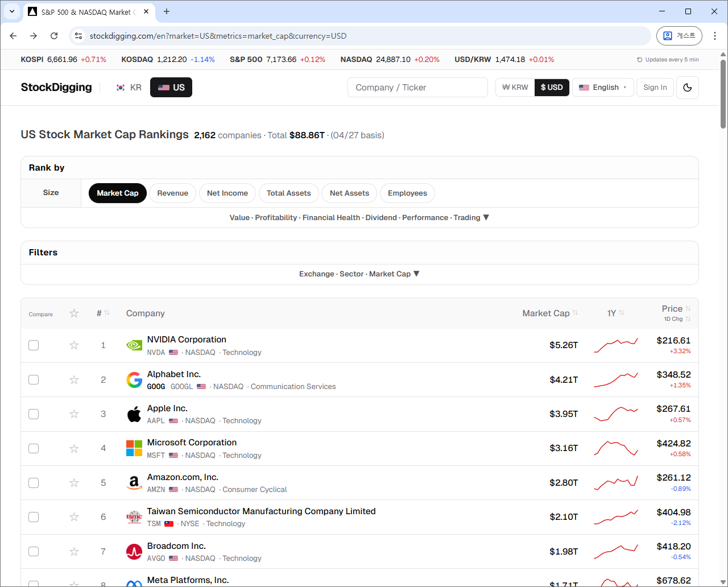The width and height of the screenshot is (728, 587).
Task: Sort by 1D Chg arrows
Action: pyautogui.click(x=688, y=319)
